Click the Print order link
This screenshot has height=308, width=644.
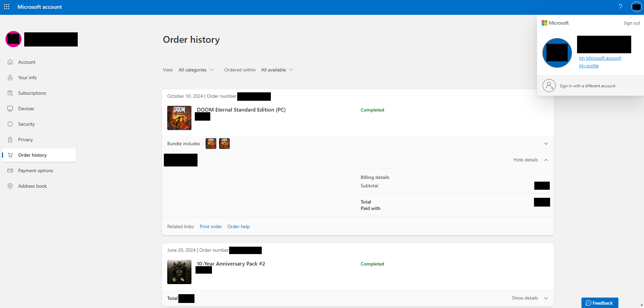211,226
